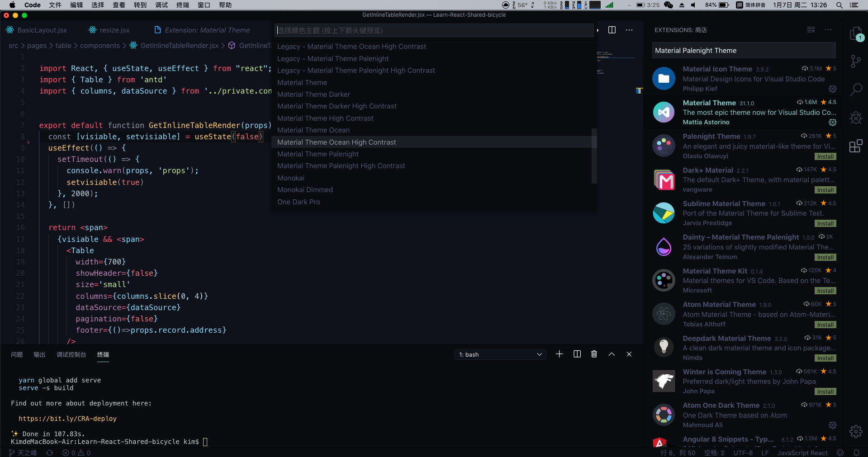Viewport: 868px width, 457px height.
Task: Open the bash terminal selector dropdown
Action: click(x=500, y=354)
